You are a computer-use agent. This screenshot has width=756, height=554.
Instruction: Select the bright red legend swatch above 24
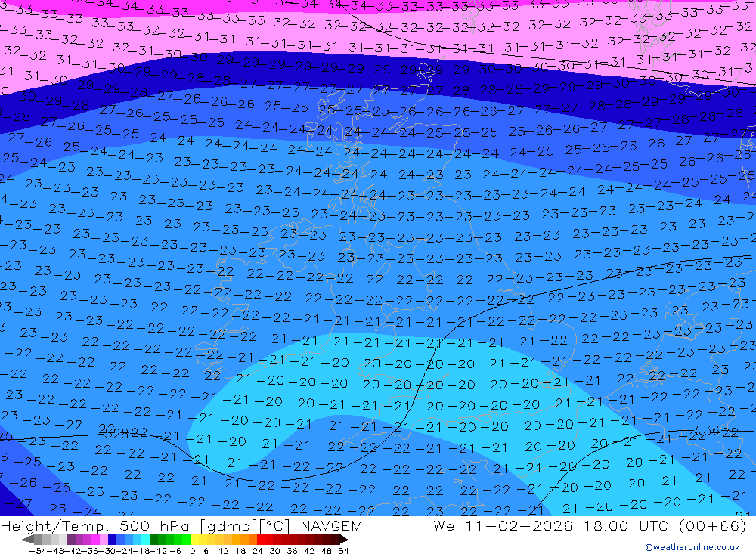(261, 539)
